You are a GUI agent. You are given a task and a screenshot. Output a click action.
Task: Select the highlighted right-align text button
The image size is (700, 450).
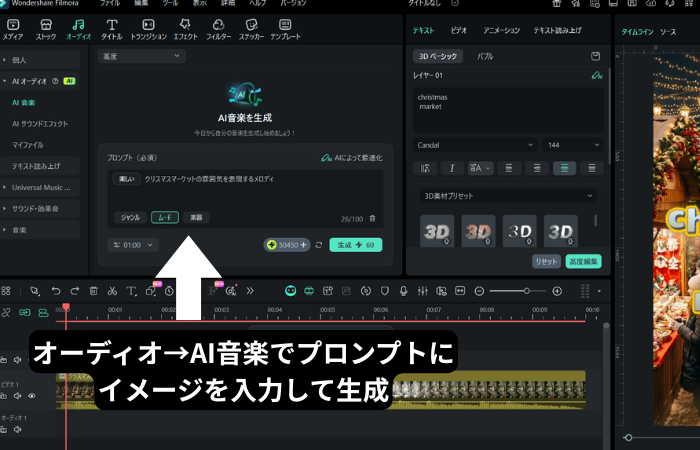[x=564, y=168]
